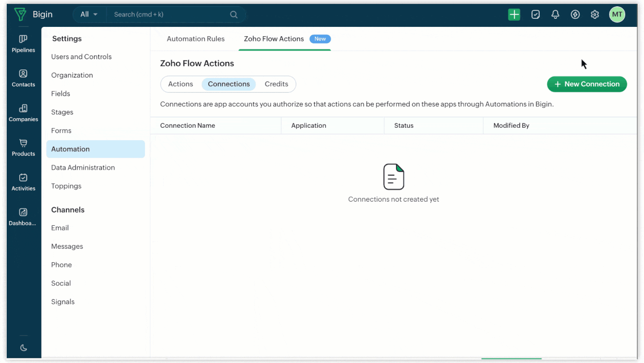Click the green plus quick-create icon
Screen dimensions: 644x363
pos(514,14)
